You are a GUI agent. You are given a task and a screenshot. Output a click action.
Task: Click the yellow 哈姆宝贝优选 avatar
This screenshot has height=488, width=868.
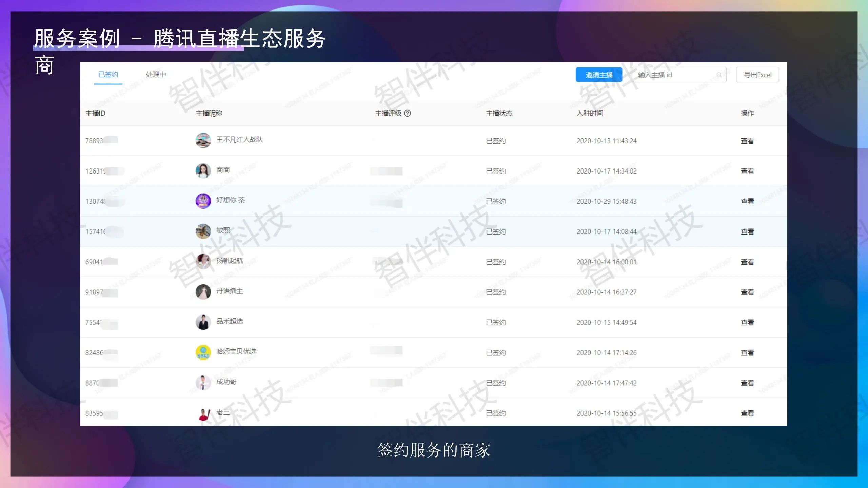[x=203, y=352]
